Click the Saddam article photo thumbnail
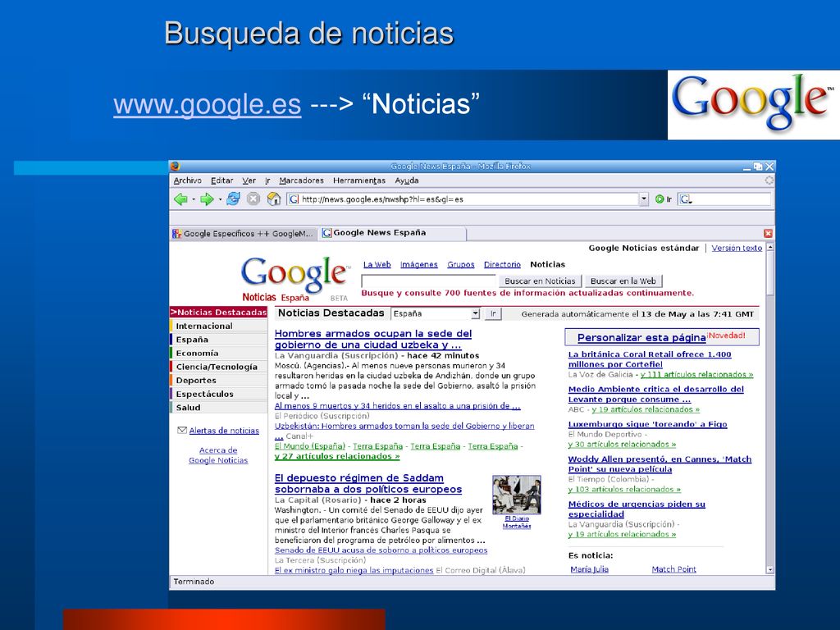 [517, 495]
